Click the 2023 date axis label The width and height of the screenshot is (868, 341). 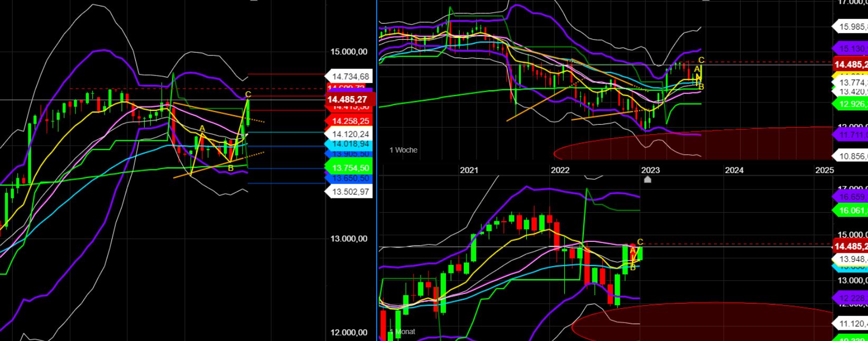click(x=650, y=170)
